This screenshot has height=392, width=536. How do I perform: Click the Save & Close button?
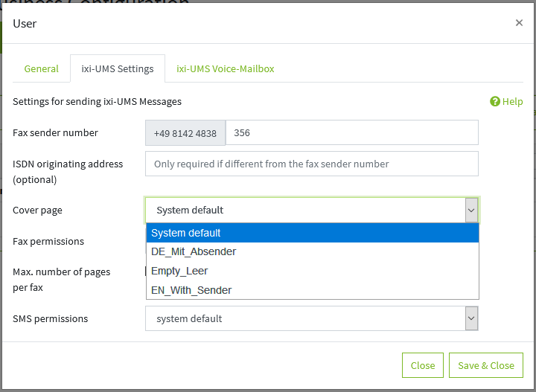tap(486, 365)
